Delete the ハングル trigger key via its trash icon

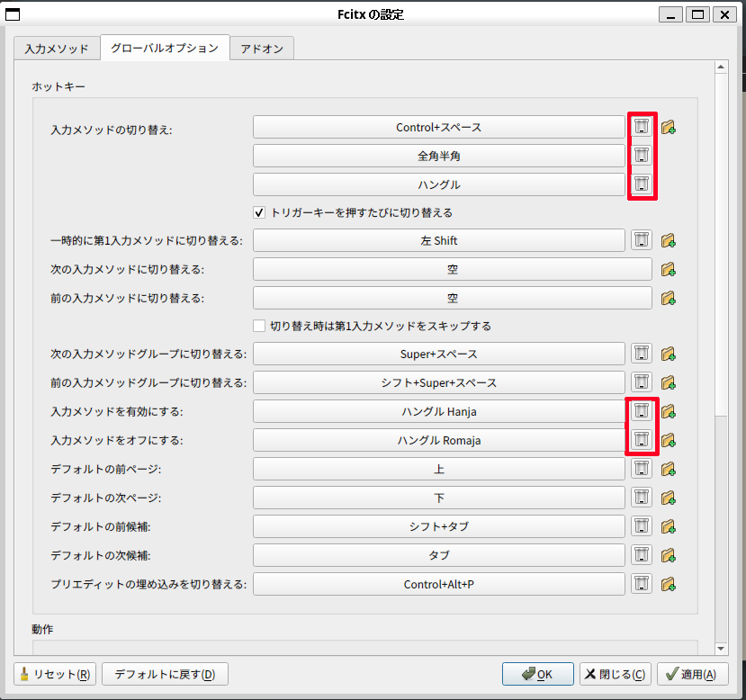[x=642, y=184]
